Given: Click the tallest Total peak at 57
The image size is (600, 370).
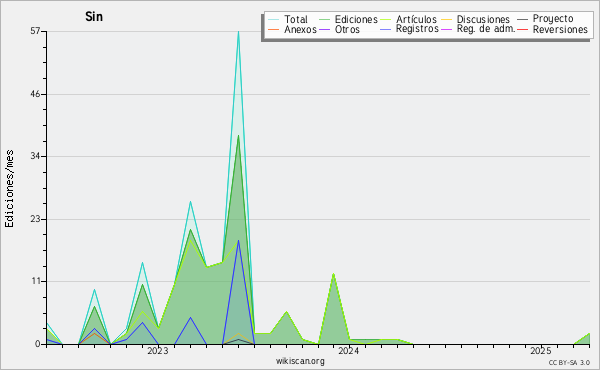Looking at the screenshot, I should [238, 32].
